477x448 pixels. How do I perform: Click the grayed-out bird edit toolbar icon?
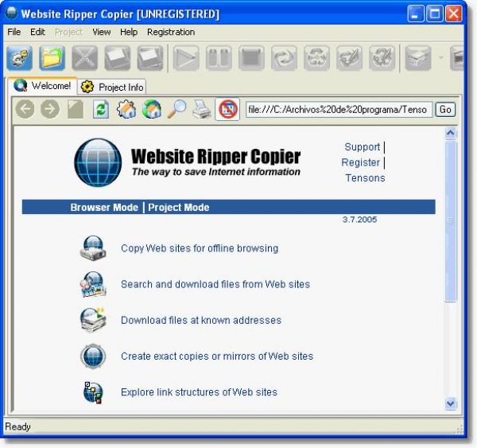349,58
